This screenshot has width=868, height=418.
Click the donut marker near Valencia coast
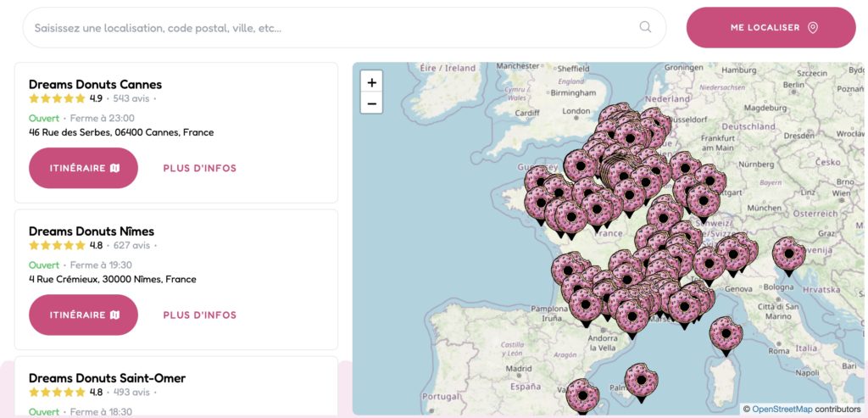pos(582,397)
